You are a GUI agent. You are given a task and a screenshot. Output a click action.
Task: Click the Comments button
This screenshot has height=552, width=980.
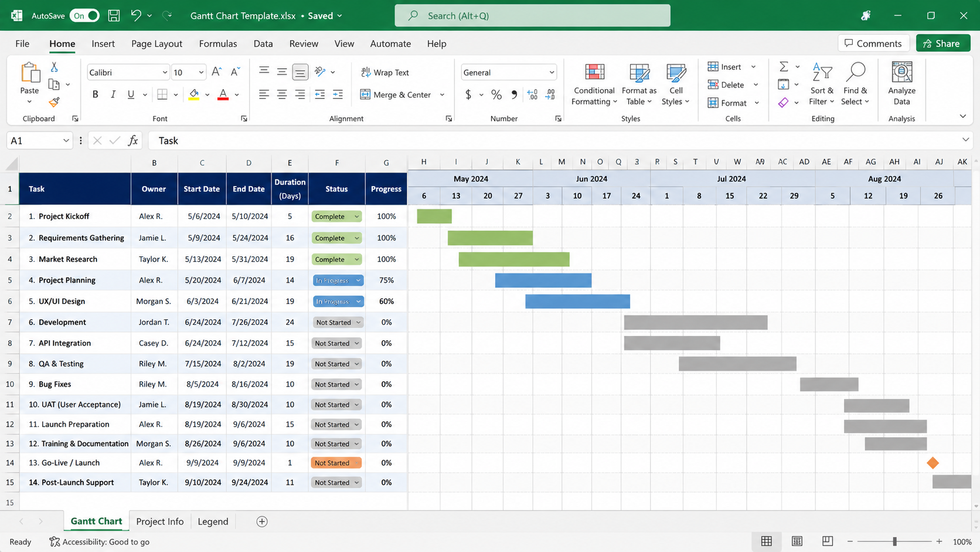coord(873,43)
